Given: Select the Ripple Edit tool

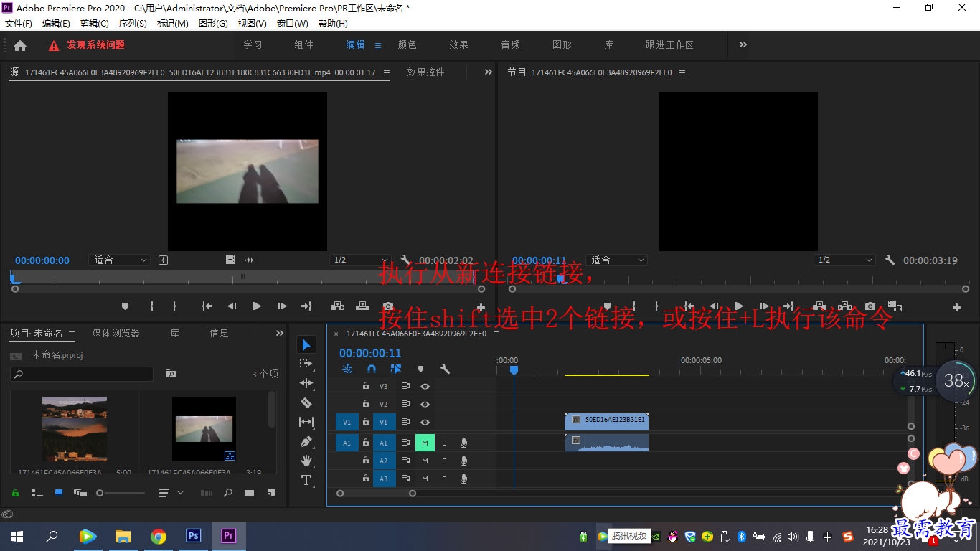Looking at the screenshot, I should pyautogui.click(x=306, y=384).
